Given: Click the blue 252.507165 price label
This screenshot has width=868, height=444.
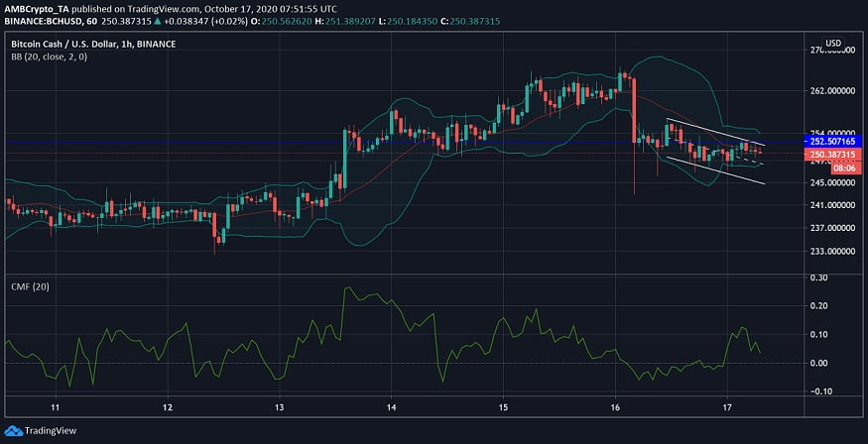Looking at the screenshot, I should point(831,142).
